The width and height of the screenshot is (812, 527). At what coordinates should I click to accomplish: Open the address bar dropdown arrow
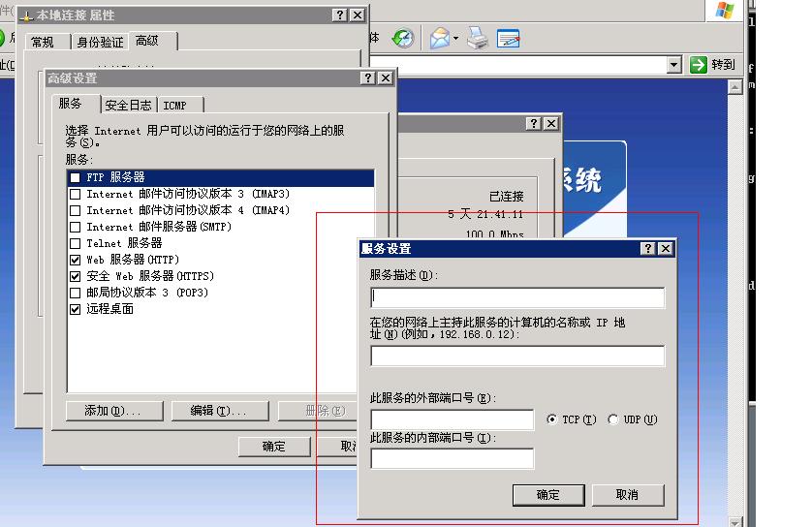point(673,65)
